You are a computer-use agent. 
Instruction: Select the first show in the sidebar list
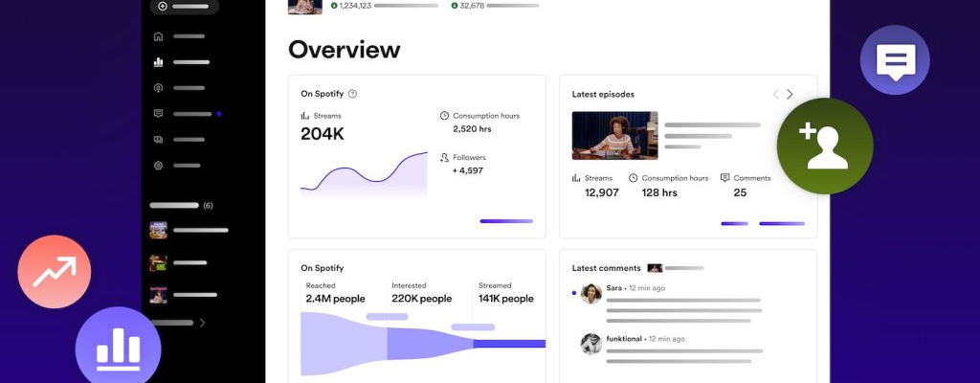(158, 231)
